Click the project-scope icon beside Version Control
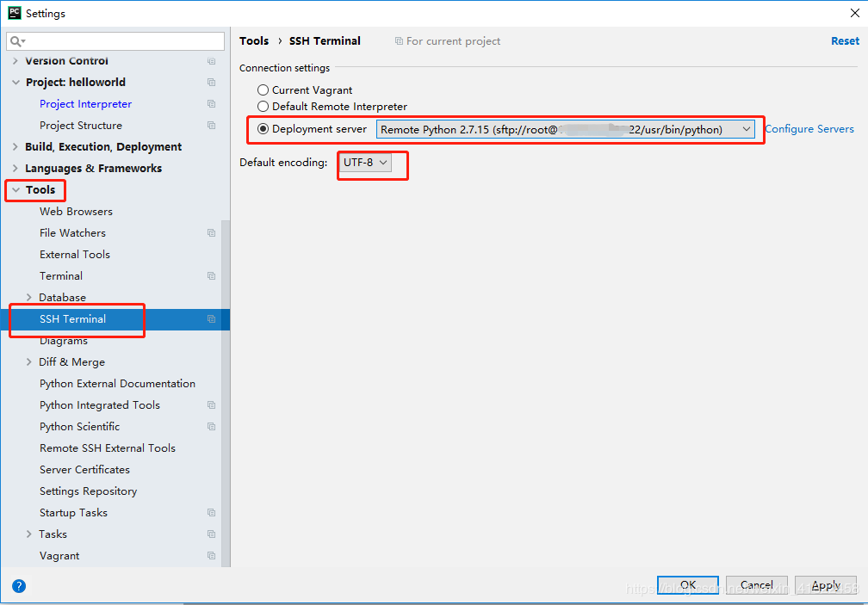This screenshot has width=868, height=605. point(211,60)
